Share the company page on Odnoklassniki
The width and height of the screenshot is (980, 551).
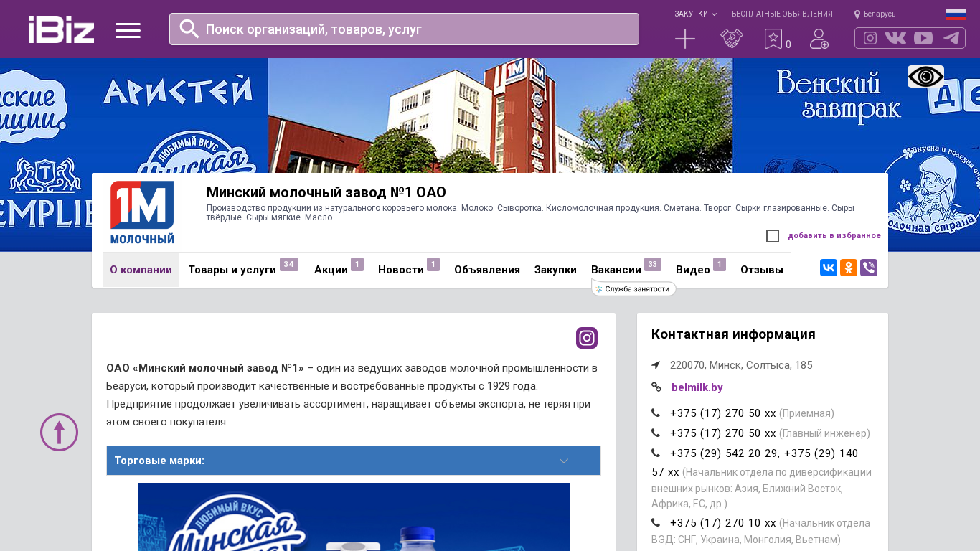point(849,268)
